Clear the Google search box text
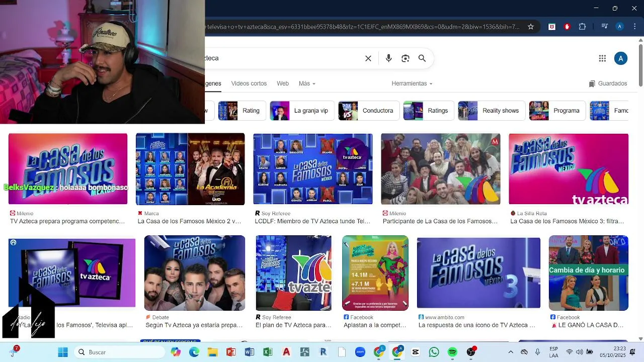Screen dimensions: 644x362 (368, 58)
